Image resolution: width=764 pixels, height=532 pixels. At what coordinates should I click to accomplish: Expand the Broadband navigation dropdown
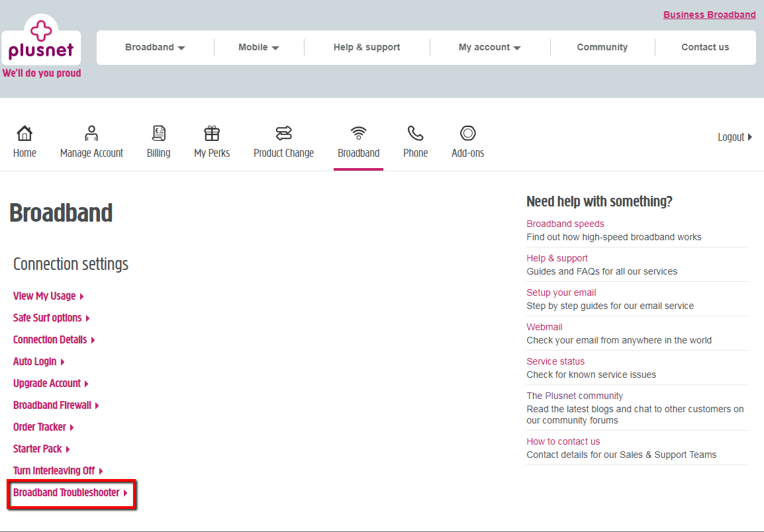tap(154, 47)
